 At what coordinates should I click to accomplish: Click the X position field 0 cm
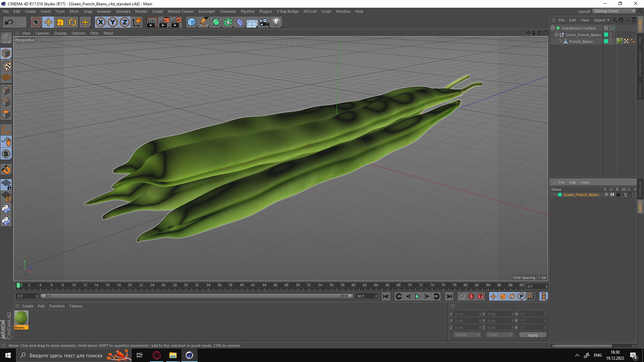click(467, 314)
